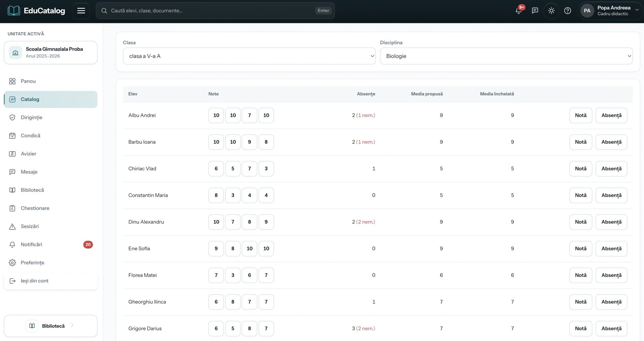This screenshot has width=644, height=341.
Task: Click the Notificări bell icon in sidebar
Action: tap(12, 245)
